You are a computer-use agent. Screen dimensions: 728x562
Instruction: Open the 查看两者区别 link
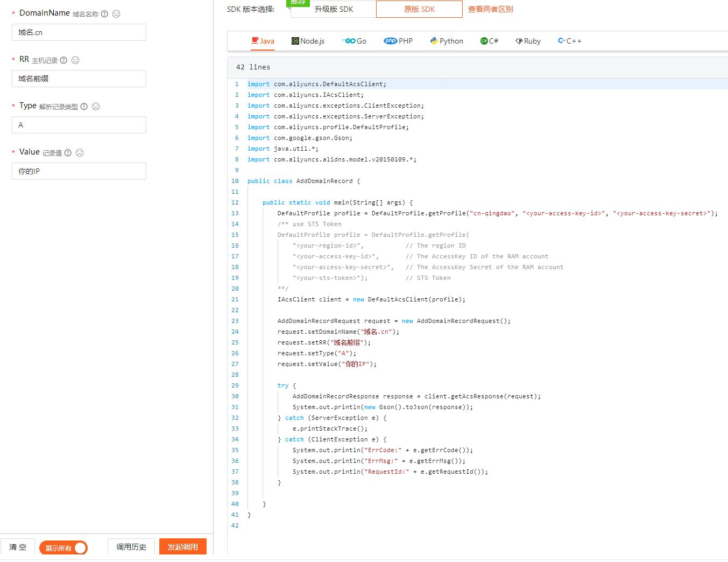coord(490,9)
